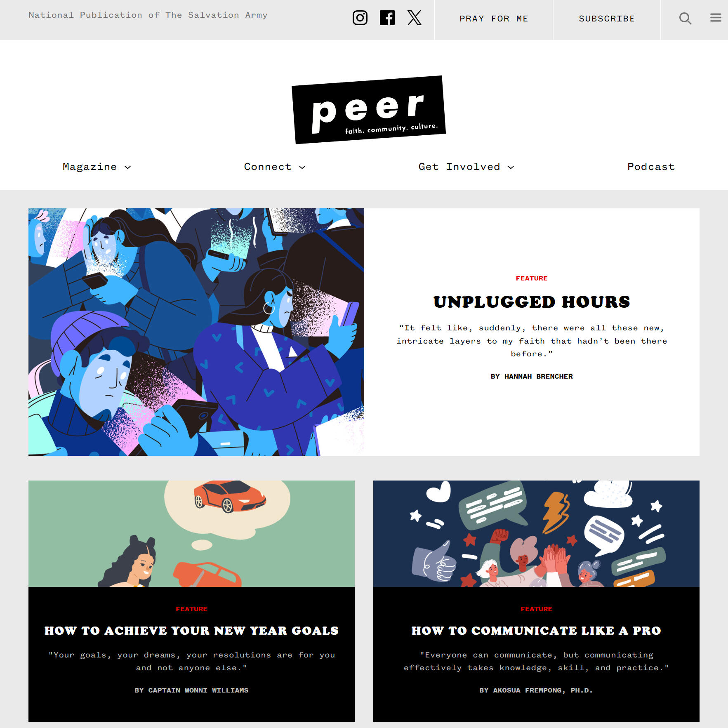Go to the Podcast menu item
Viewport: 728px width, 728px height.
(x=651, y=167)
